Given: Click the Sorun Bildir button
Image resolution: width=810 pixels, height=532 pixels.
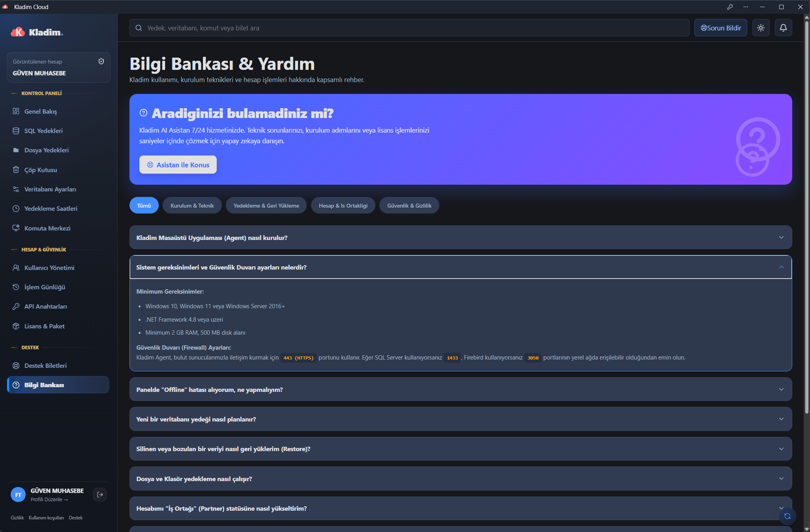Looking at the screenshot, I should pos(721,28).
